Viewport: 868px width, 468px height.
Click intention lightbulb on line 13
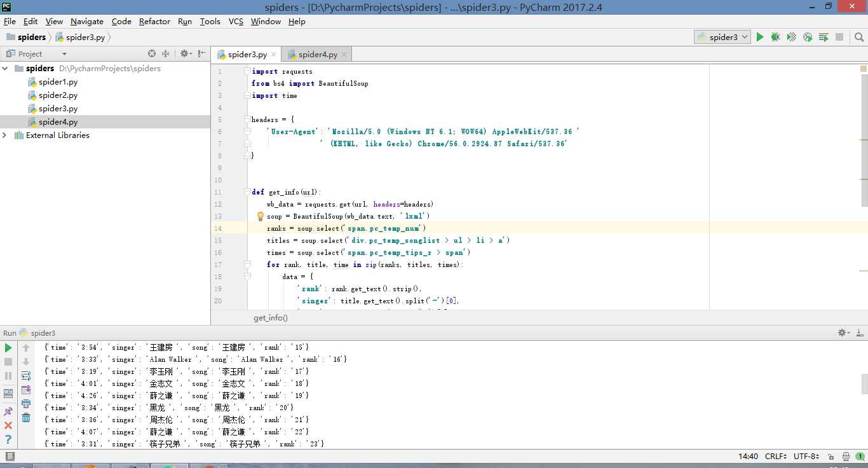pos(260,216)
